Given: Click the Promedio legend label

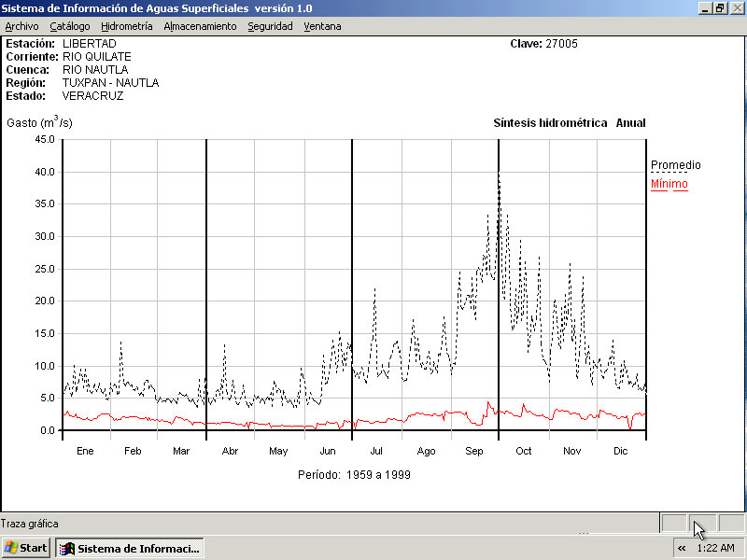Looking at the screenshot, I should pos(675,165).
